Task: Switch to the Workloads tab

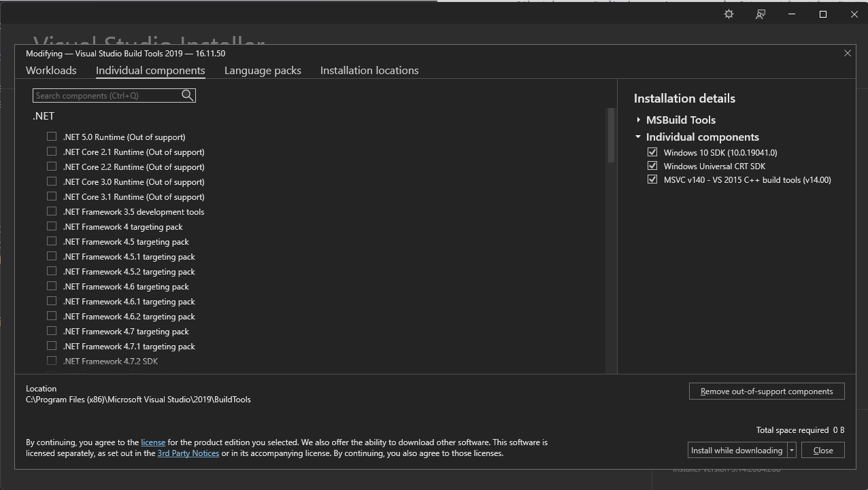Action: click(x=51, y=71)
